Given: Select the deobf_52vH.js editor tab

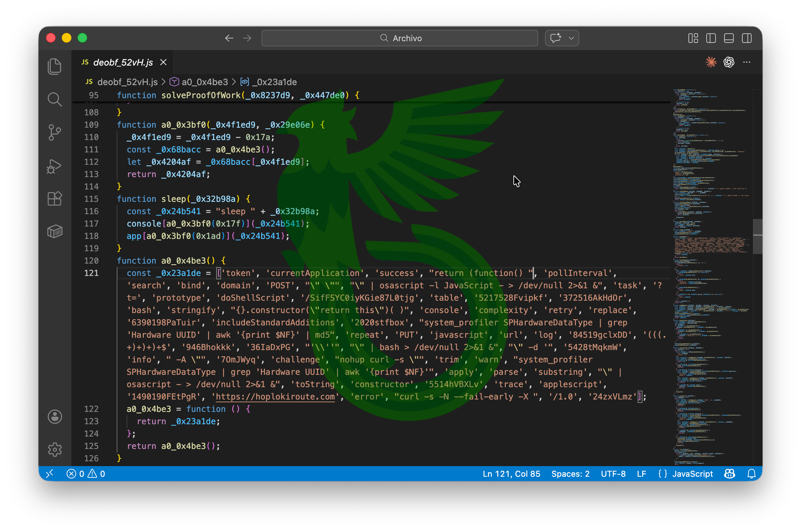Looking at the screenshot, I should (x=123, y=62).
